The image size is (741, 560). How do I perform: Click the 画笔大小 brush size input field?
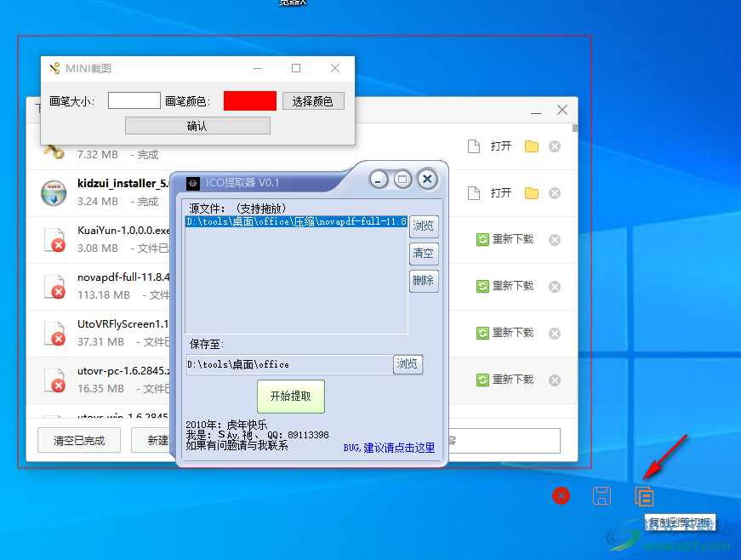[x=134, y=101]
